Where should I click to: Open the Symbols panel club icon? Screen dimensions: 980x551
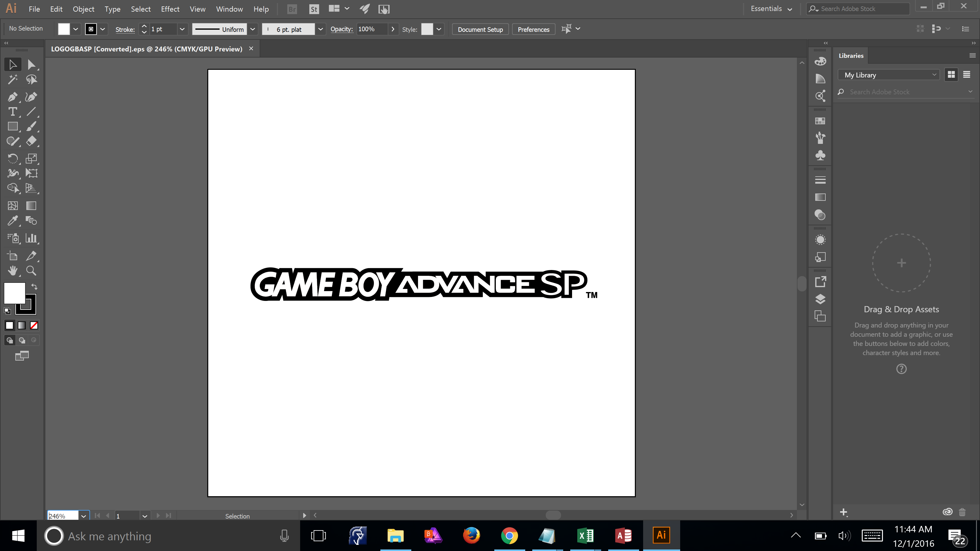[x=820, y=155]
